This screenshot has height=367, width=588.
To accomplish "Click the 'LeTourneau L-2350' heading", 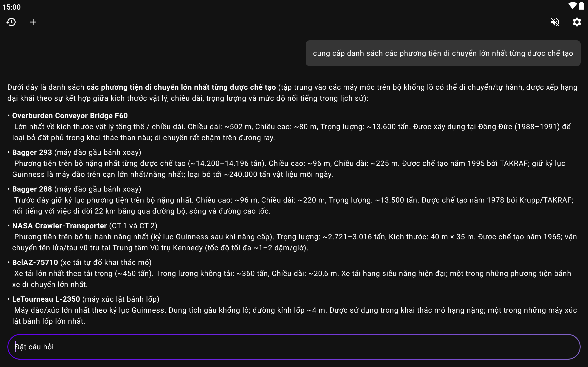I will (46, 299).
